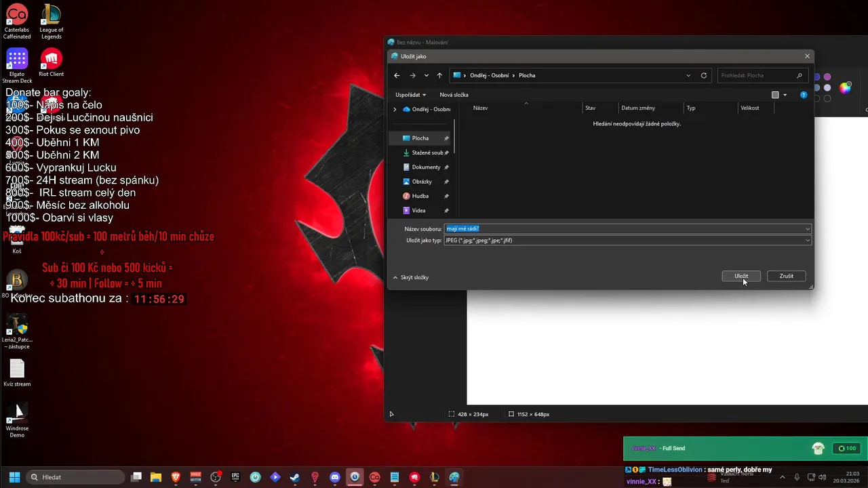This screenshot has height=488, width=868.
Task: Click pin icon next to Dokumenty
Action: click(x=446, y=167)
